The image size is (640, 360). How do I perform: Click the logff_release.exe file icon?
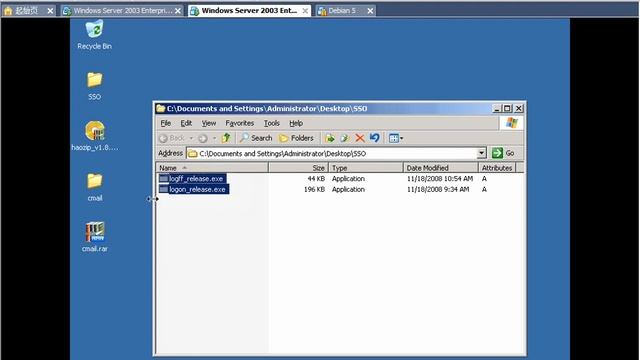pyautogui.click(x=164, y=179)
